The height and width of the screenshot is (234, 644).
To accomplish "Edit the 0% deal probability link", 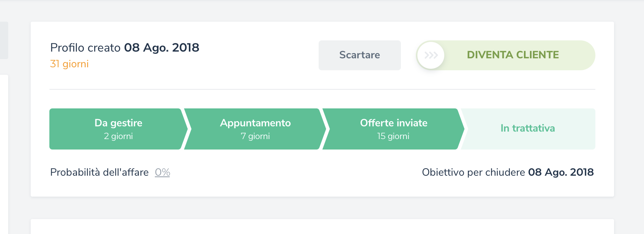I will click(162, 172).
